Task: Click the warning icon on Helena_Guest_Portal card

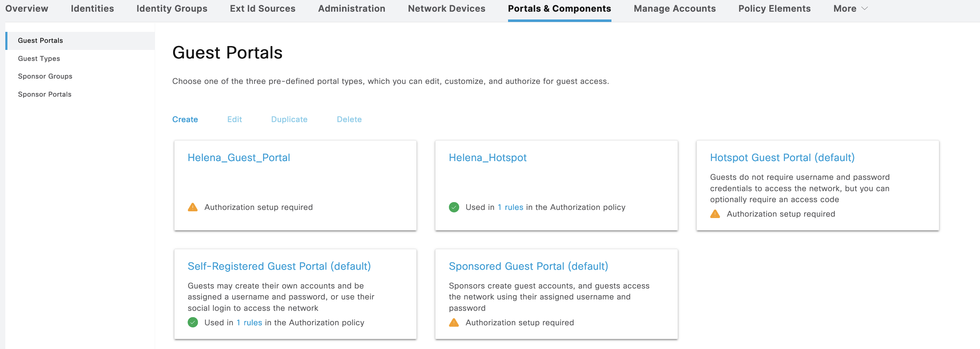Action: tap(193, 207)
